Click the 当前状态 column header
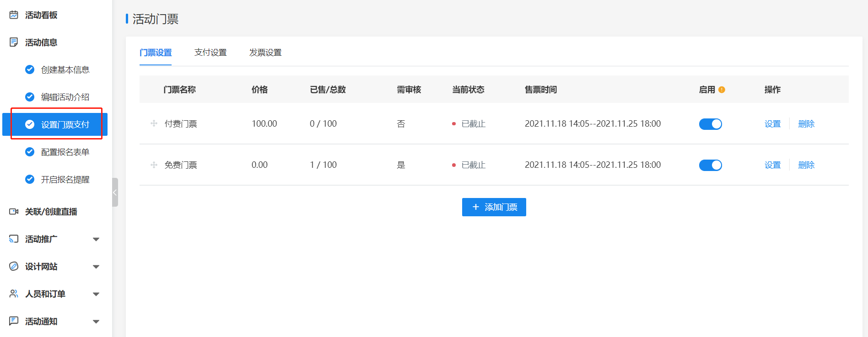 pyautogui.click(x=468, y=90)
